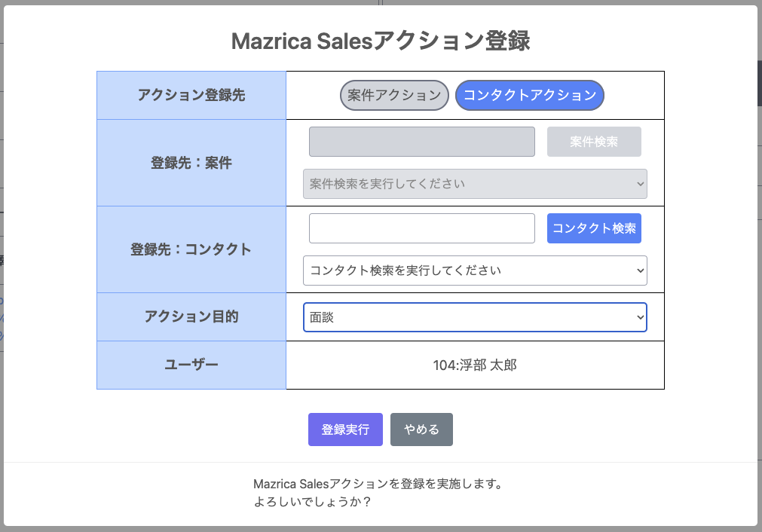Click the 登録先：コンタクト row label
This screenshot has height=532, width=762.
coord(191,249)
